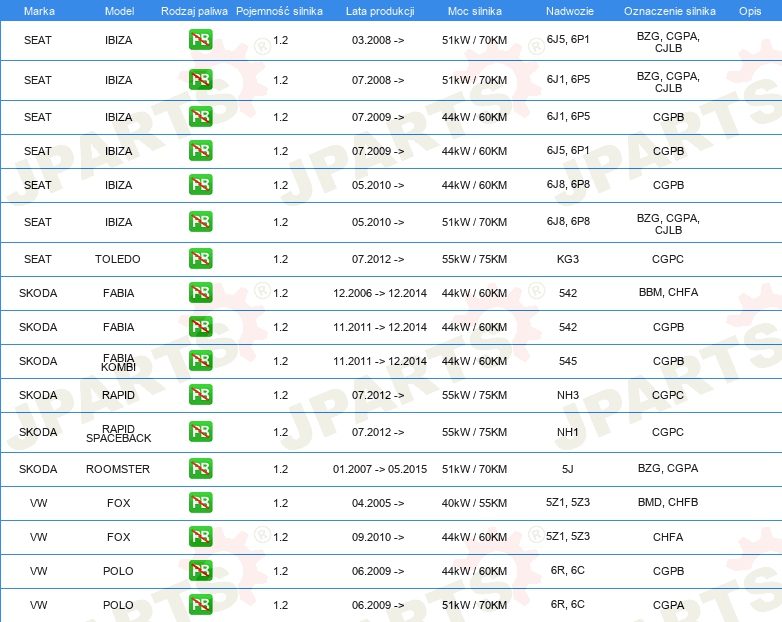Select the Rodzaj paliwa column header
This screenshot has height=622, width=782.
[194, 11]
